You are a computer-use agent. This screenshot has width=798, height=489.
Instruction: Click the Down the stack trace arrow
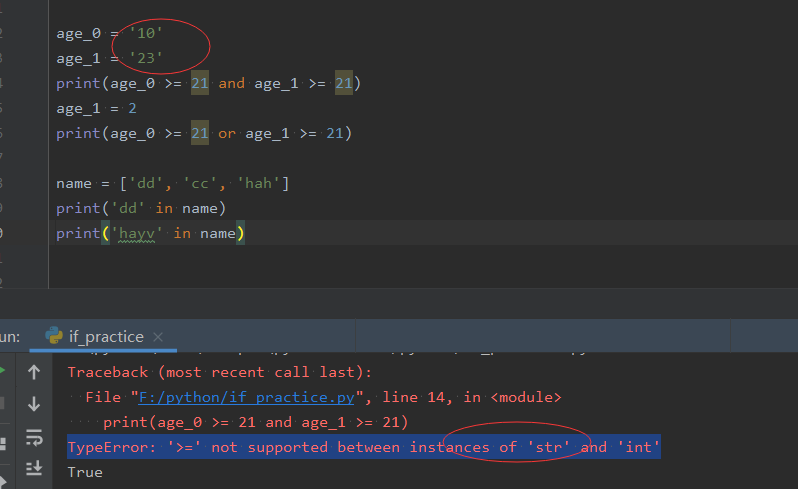click(34, 404)
